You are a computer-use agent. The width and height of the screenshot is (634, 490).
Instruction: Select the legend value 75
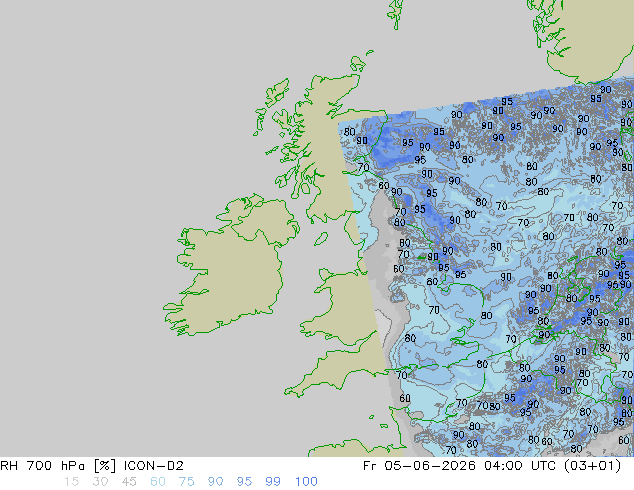[186, 482]
